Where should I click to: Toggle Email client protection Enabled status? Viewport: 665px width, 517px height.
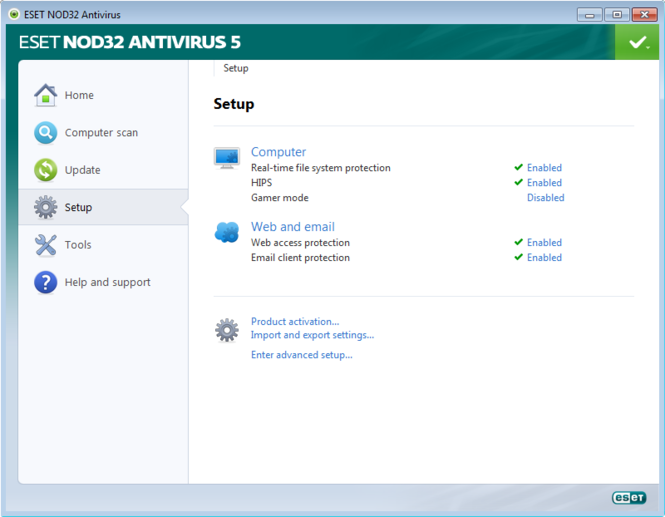[544, 258]
